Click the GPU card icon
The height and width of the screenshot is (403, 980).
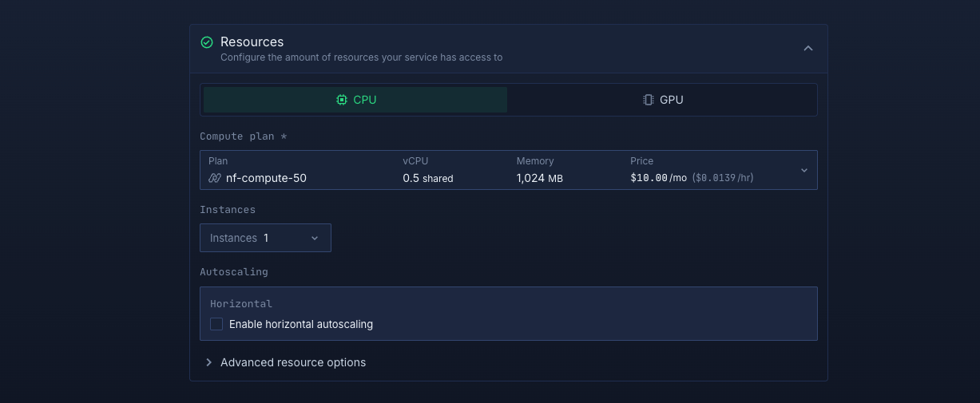click(649, 100)
